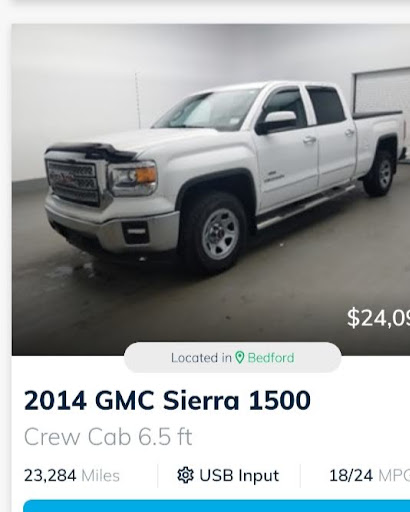This screenshot has height=512, width=410.
Task: Click the truck's headlight in the photo
Action: pos(133,178)
